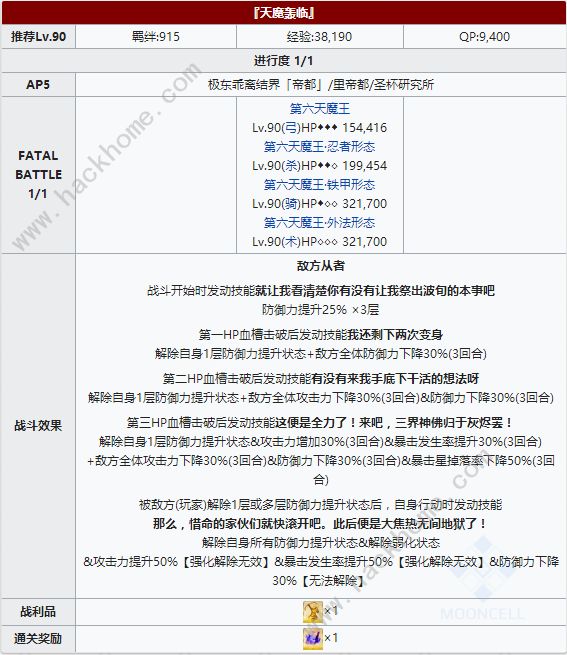
Task: Select the location text 极东乖离结界「帝都」
Action: tap(267, 85)
